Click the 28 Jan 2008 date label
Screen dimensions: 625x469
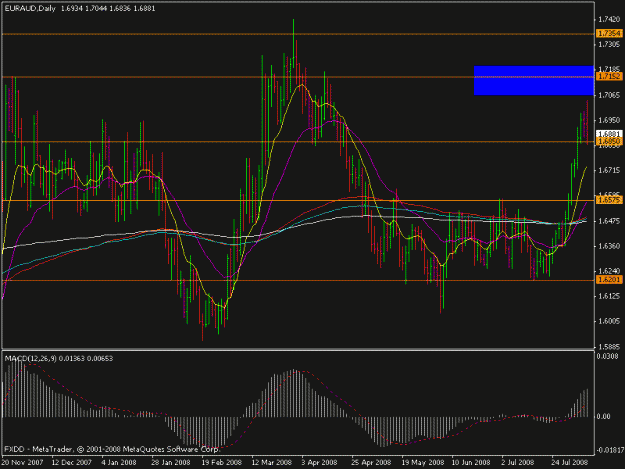pyautogui.click(x=171, y=463)
